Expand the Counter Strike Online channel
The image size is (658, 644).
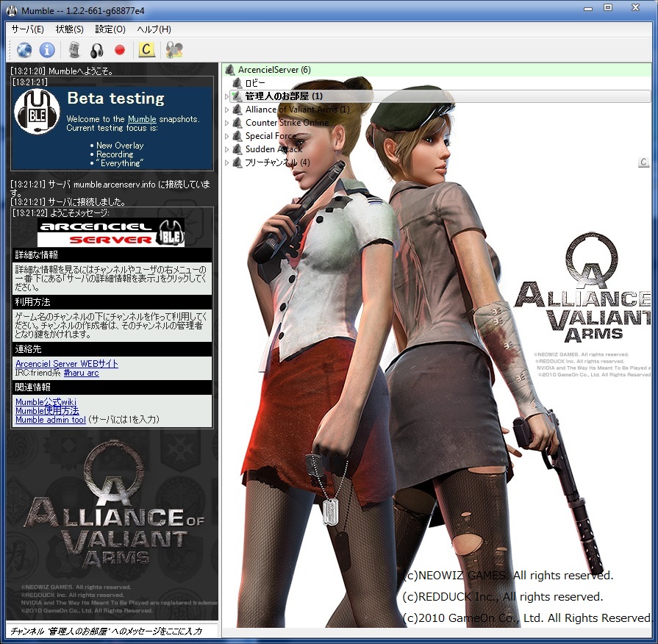pyautogui.click(x=226, y=123)
